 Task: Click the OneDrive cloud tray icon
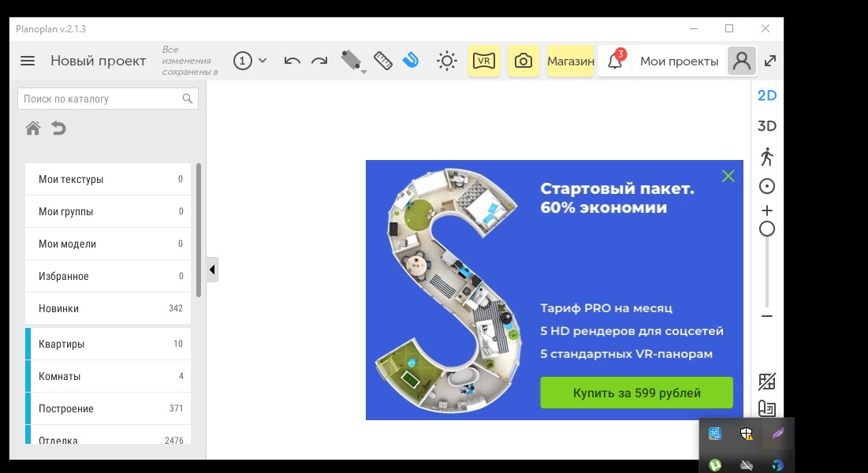pos(747,465)
